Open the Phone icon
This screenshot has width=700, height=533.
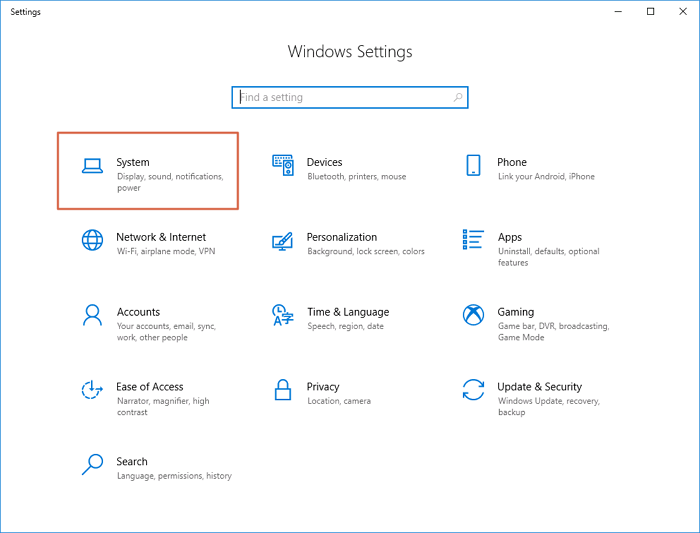click(x=473, y=165)
